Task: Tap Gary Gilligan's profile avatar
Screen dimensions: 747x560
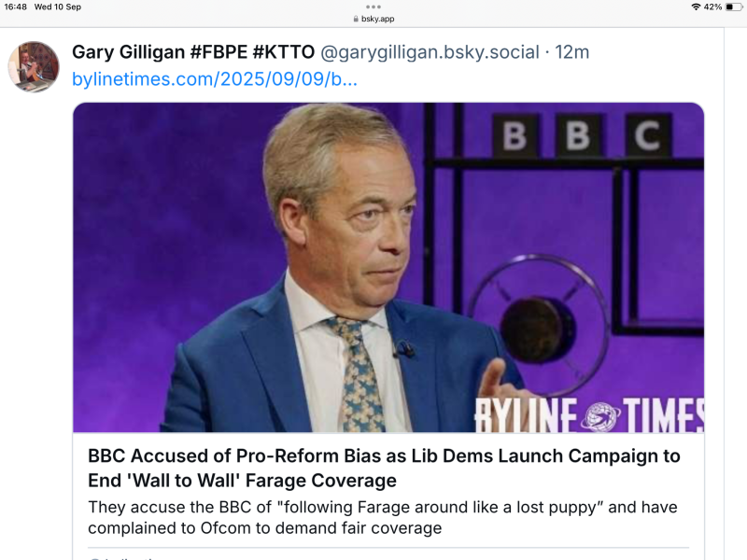Action: [x=34, y=66]
